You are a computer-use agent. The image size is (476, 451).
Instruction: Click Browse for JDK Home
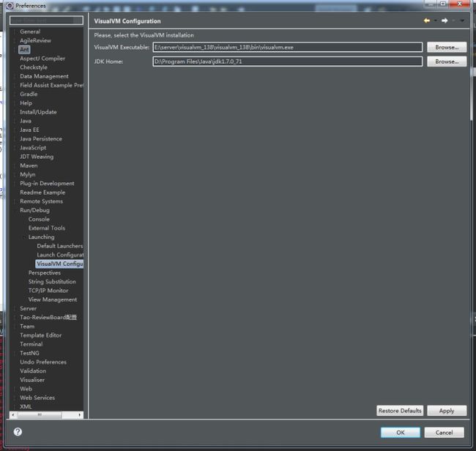(x=447, y=61)
